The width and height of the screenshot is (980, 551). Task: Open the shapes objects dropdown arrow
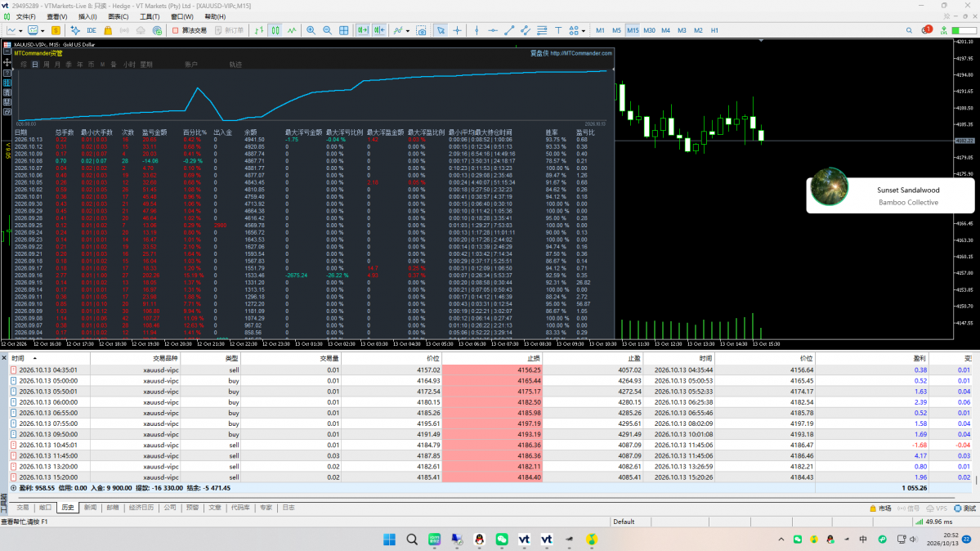[x=583, y=30]
